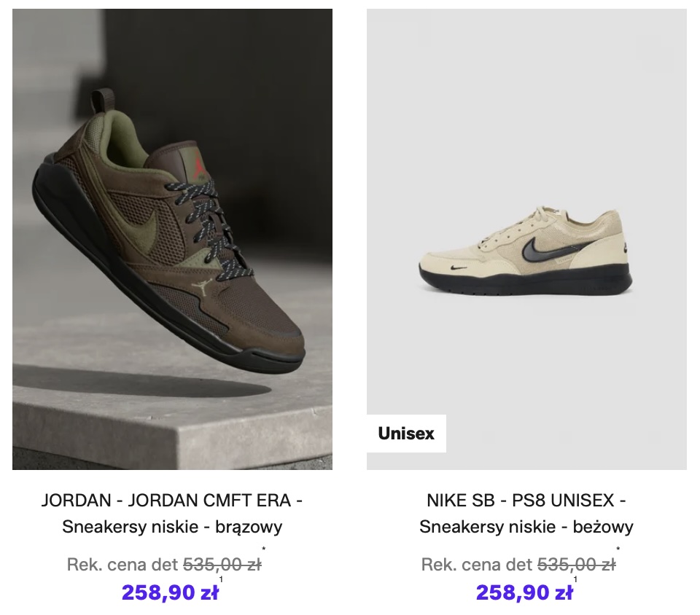Screen dimensions: 700x615
Task: Click the Rek. cena det label under Jordan
Action: (122, 564)
